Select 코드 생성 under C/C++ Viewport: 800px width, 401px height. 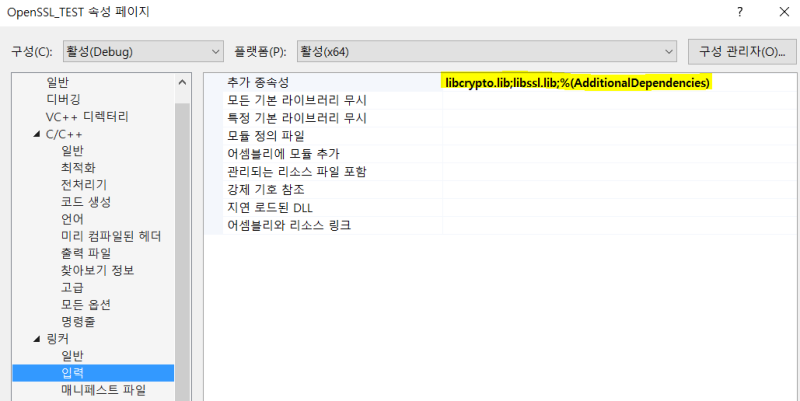[86, 202]
